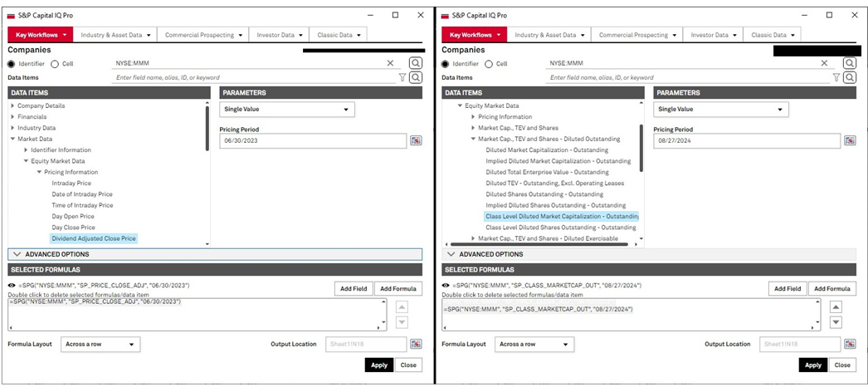
Task: Click Output Location cell picker in right window
Action: coord(850,344)
